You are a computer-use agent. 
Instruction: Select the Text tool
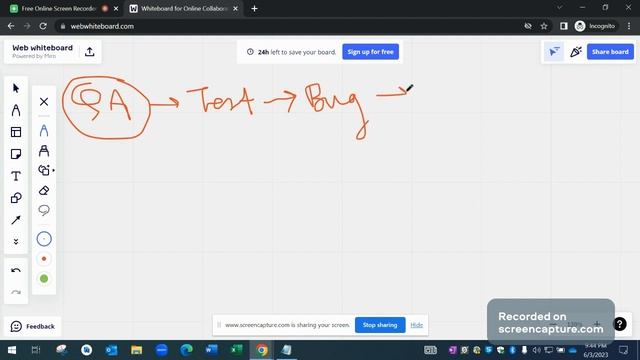tap(16, 176)
